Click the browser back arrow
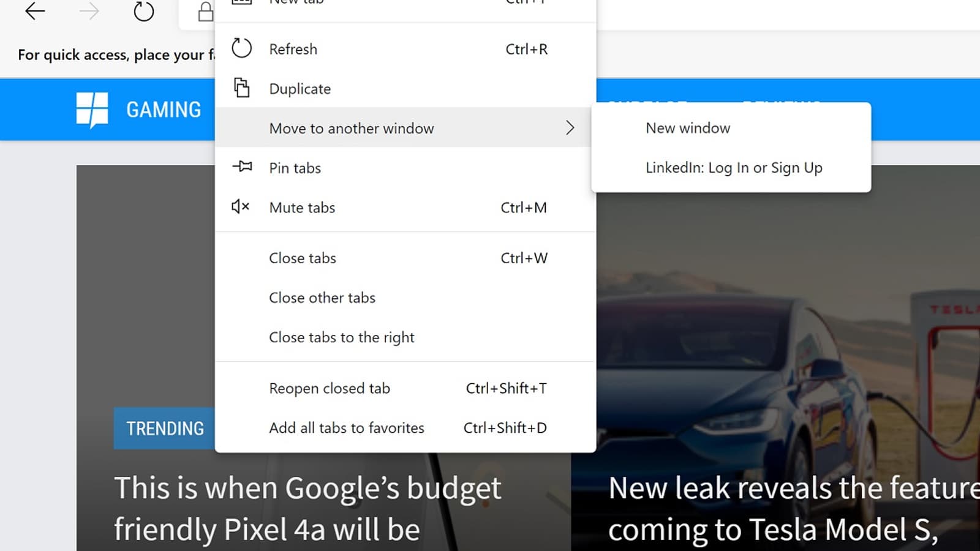This screenshot has width=980, height=551. click(35, 11)
